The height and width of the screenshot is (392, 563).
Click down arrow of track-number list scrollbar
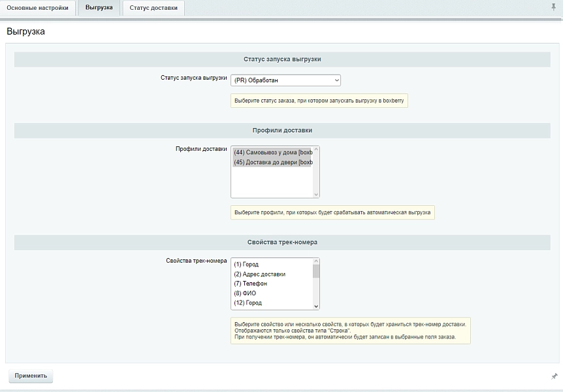click(x=316, y=306)
